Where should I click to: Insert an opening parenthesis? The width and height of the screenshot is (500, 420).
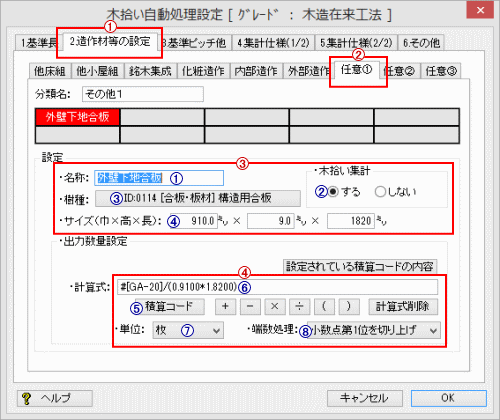coord(324,306)
